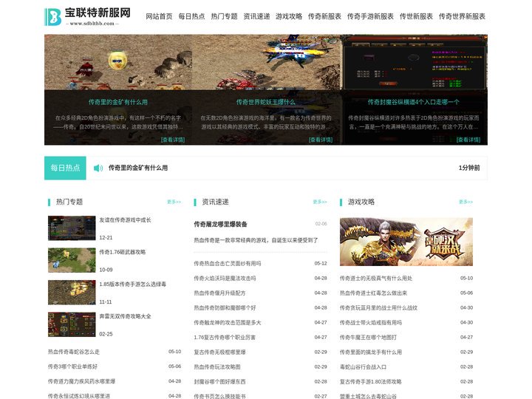The height and width of the screenshot is (399, 532).
Task: Open 资讯速递 in the navigation menu
Action: coord(257,16)
